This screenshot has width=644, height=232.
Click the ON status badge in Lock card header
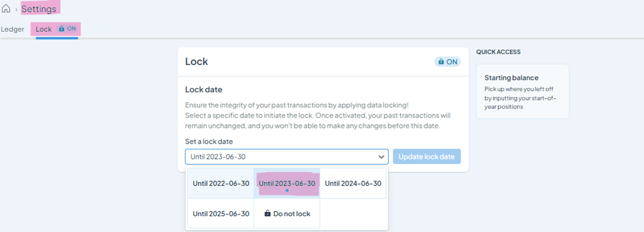click(448, 62)
